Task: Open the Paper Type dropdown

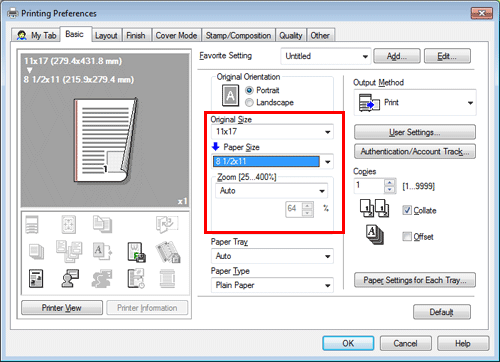Action: (272, 285)
